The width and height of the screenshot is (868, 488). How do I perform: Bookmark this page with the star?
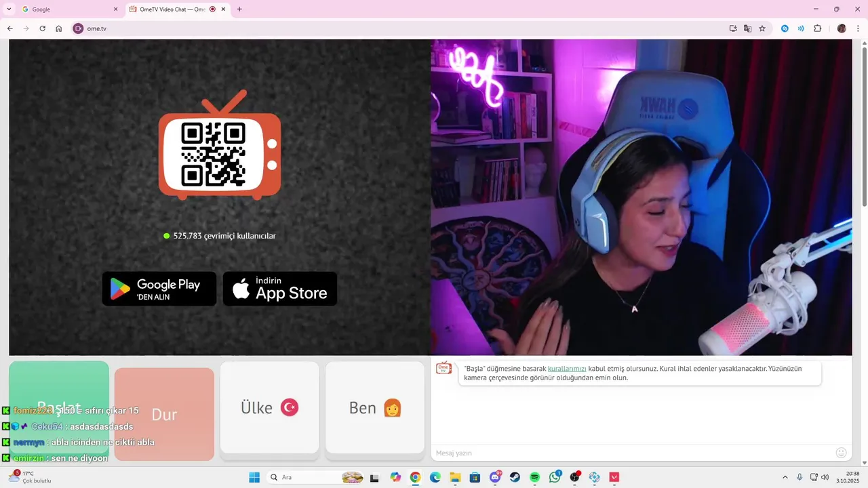762,28
